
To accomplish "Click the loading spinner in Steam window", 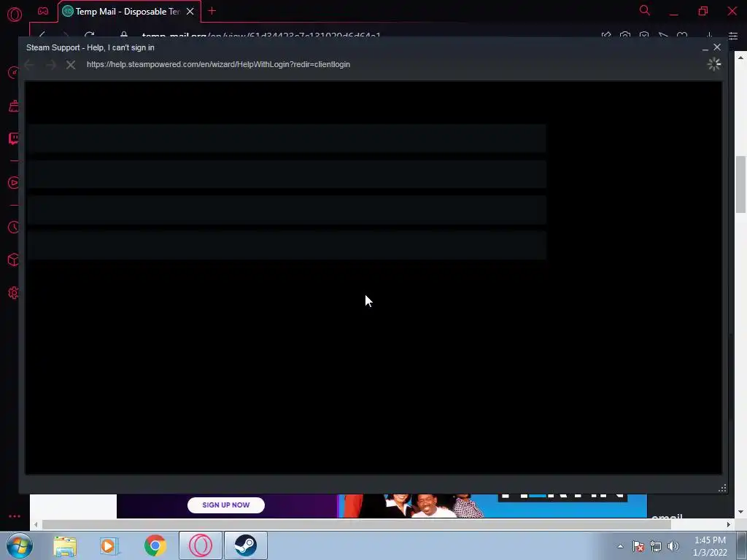I will (x=713, y=64).
